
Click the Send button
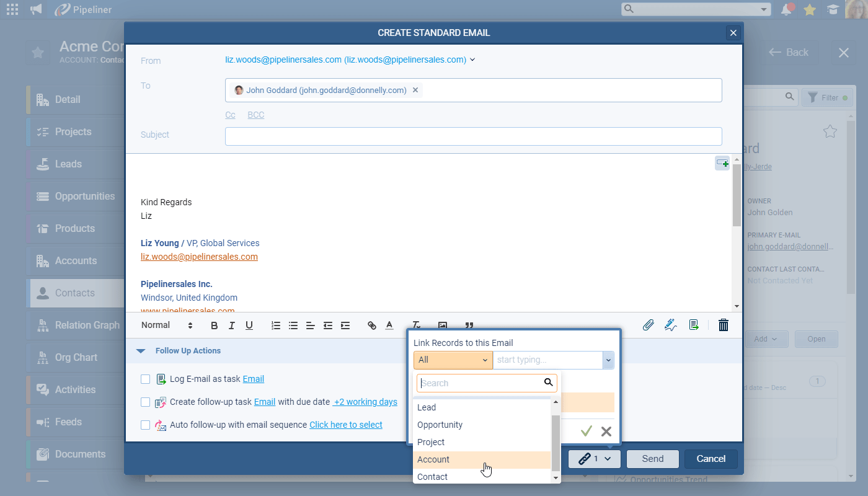(652, 459)
